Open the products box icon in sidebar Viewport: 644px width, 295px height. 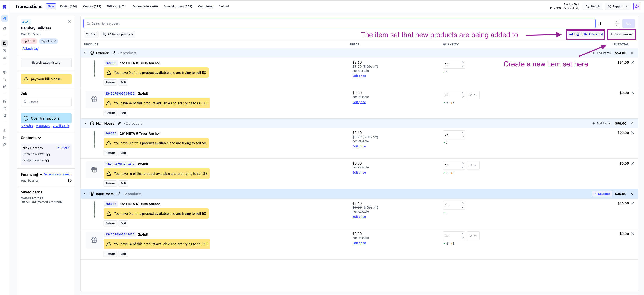(4, 72)
